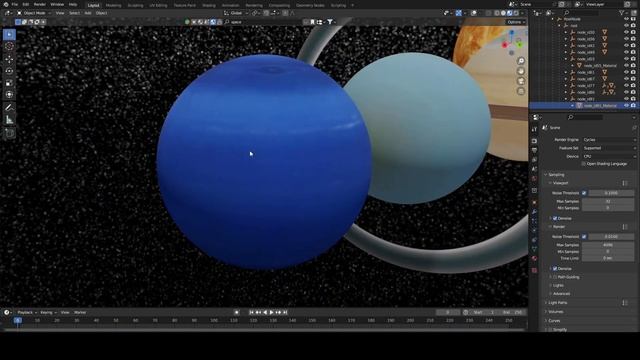The height and width of the screenshot is (360, 640).
Task: Open the timeline Marker menu
Action: click(x=80, y=312)
